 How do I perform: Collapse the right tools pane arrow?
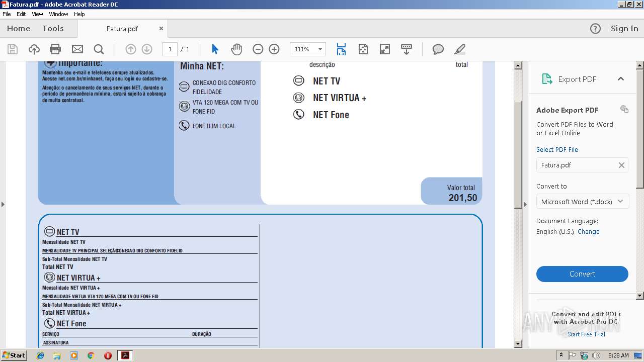coord(525,204)
